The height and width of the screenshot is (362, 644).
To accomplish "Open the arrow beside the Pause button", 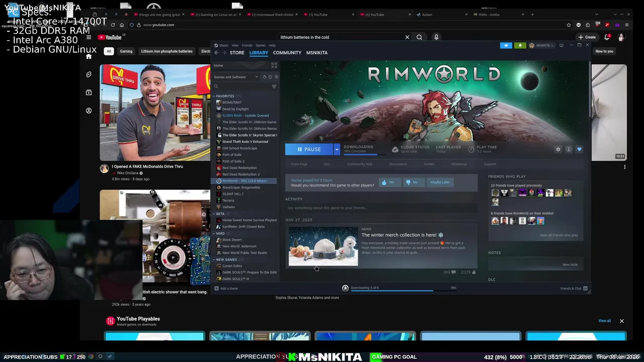I will (337, 149).
